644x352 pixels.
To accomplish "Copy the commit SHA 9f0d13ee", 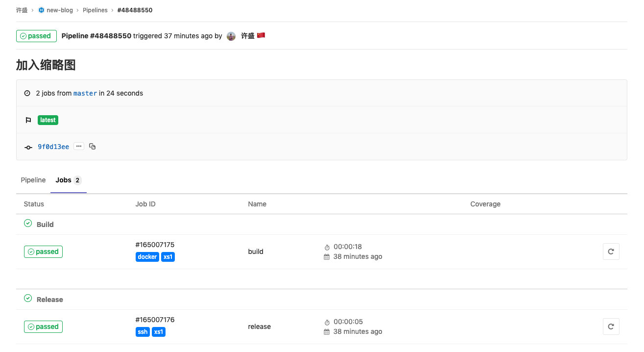I will tap(93, 146).
